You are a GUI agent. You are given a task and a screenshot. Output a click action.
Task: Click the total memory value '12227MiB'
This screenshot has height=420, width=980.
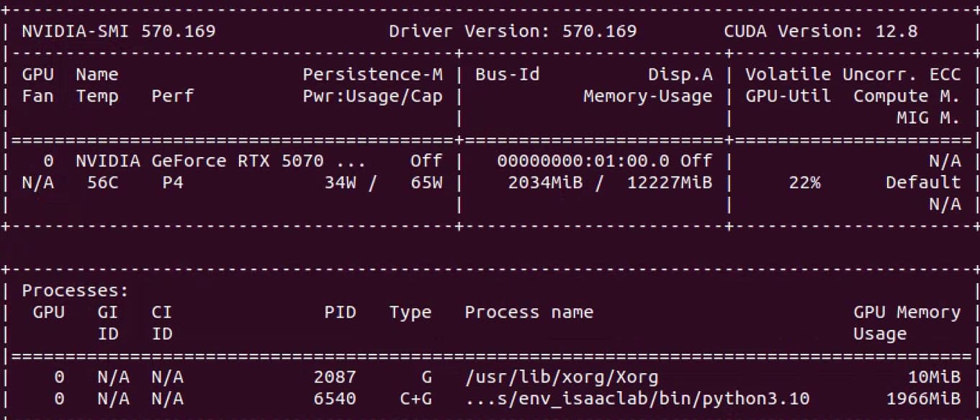(670, 182)
